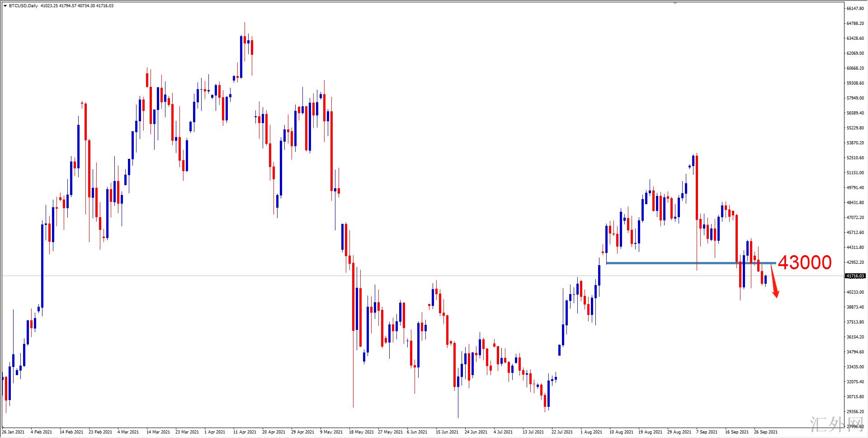This screenshot has height=438, width=868.
Task: Click the 4 Mar 2021 date label
Action: [x=128, y=432]
